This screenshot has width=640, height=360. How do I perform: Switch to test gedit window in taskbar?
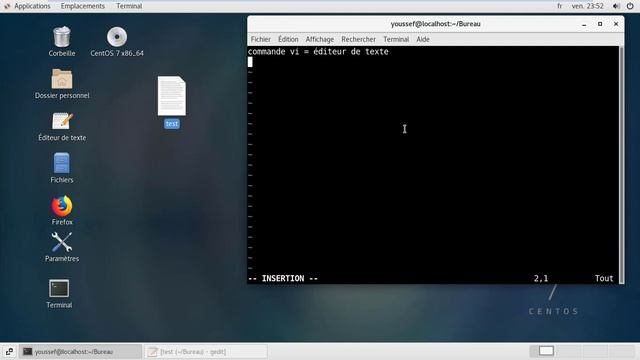tap(206, 351)
